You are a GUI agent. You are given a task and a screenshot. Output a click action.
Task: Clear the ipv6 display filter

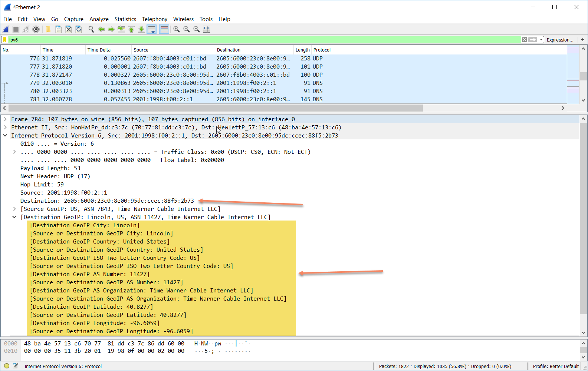[524, 40]
